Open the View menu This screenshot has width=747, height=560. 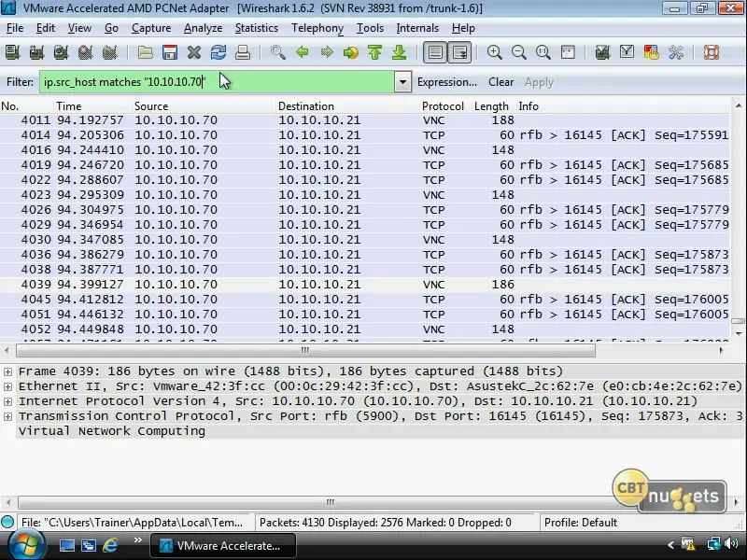click(79, 28)
